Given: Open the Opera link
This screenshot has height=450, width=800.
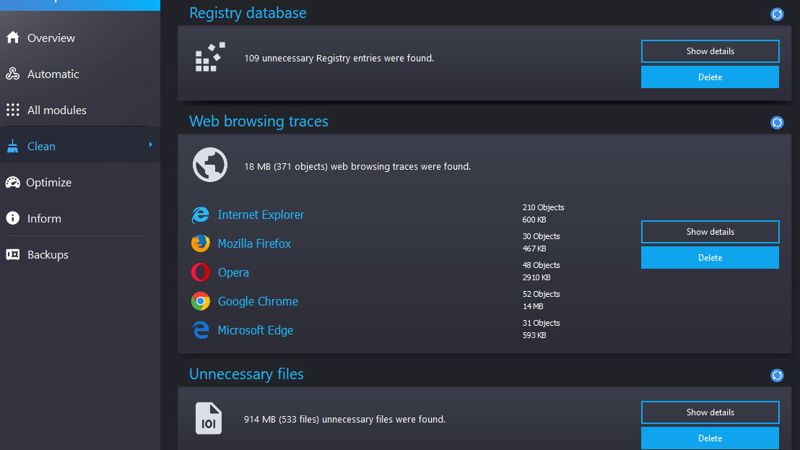Looking at the screenshot, I should 233,273.
